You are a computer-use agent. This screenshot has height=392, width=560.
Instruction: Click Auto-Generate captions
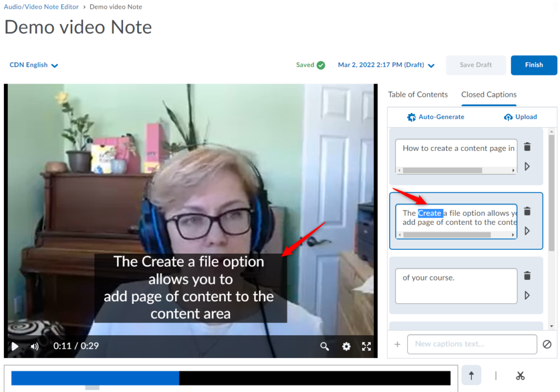tap(436, 117)
